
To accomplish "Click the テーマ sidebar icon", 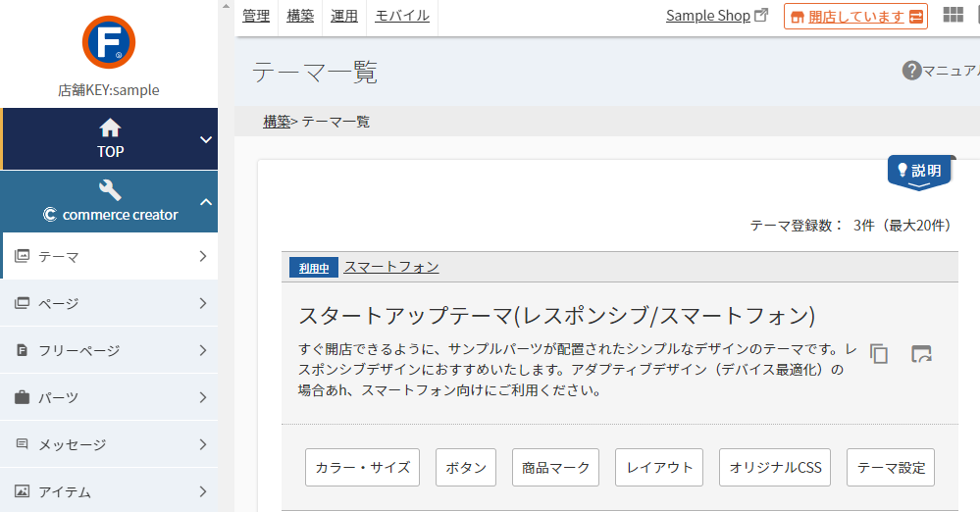I will (x=22, y=256).
